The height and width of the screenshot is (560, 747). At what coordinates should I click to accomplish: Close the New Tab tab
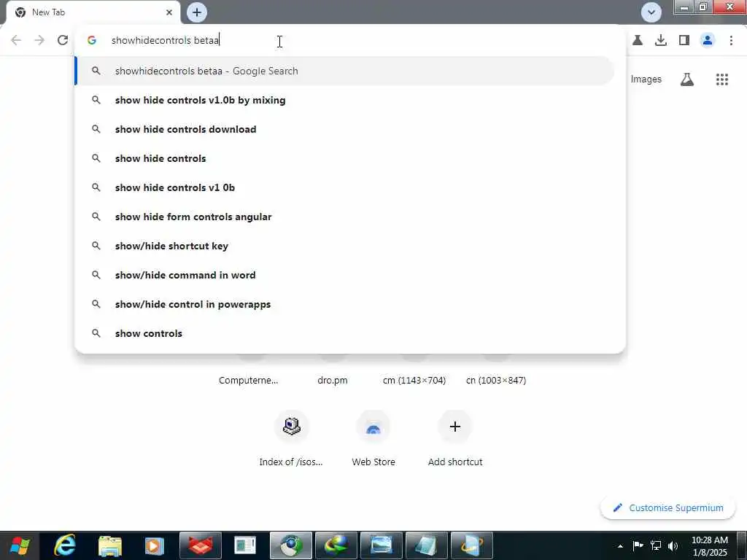tap(169, 12)
